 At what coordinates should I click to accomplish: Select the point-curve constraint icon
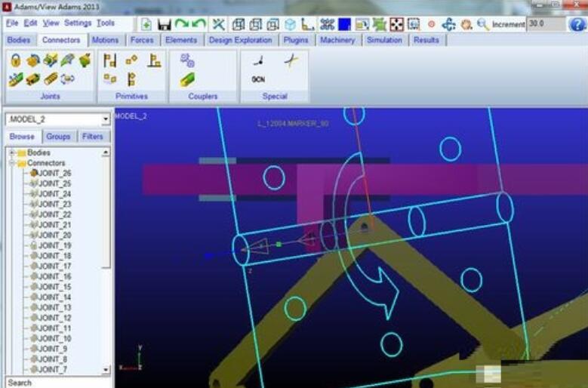pos(258,60)
